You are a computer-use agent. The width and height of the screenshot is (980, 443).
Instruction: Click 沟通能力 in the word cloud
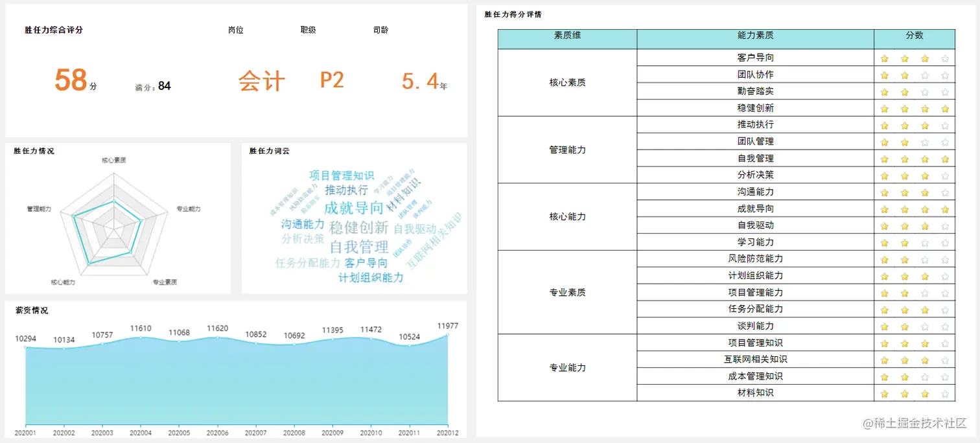(303, 224)
